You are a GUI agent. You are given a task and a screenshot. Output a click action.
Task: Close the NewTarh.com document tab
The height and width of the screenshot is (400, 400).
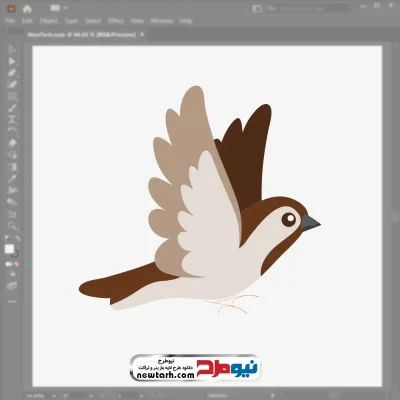(x=142, y=34)
